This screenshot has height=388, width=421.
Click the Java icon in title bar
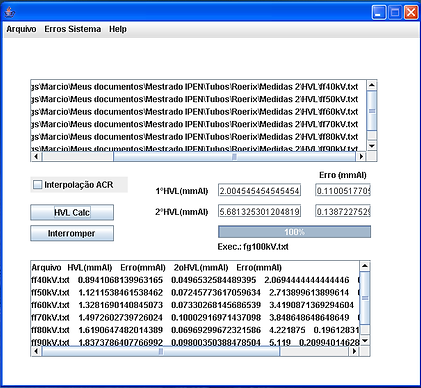10,12
